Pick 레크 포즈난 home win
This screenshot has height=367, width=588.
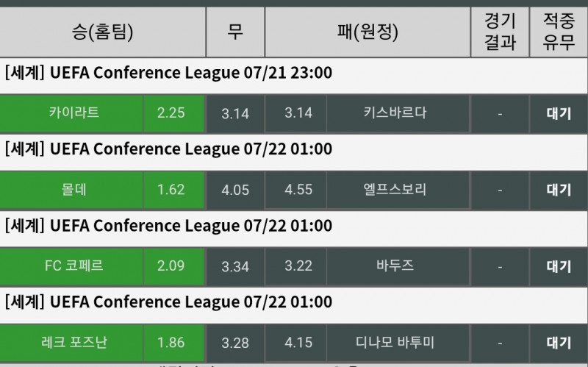point(73,342)
